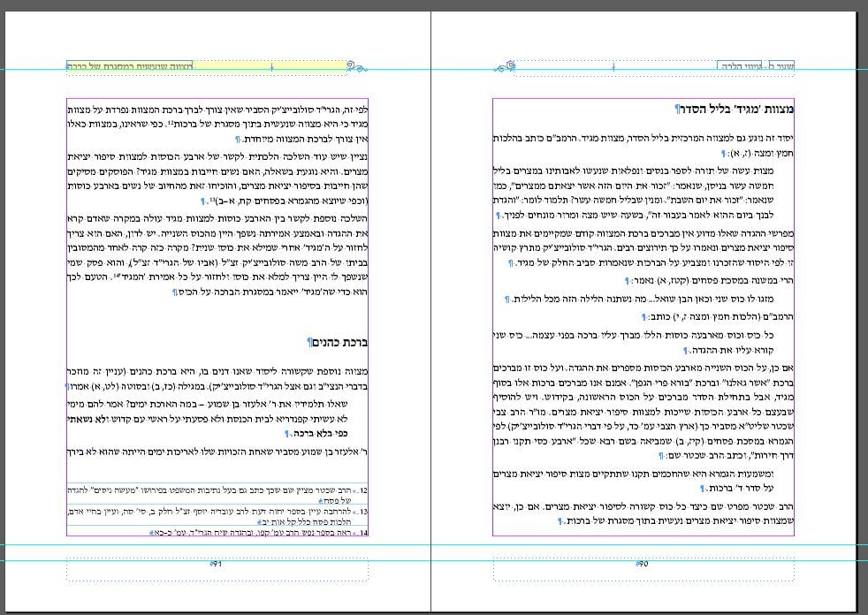Click the paragraph starting נציין שיש עוד השלכה
Viewport: 868px width, 615px height.
(217, 178)
